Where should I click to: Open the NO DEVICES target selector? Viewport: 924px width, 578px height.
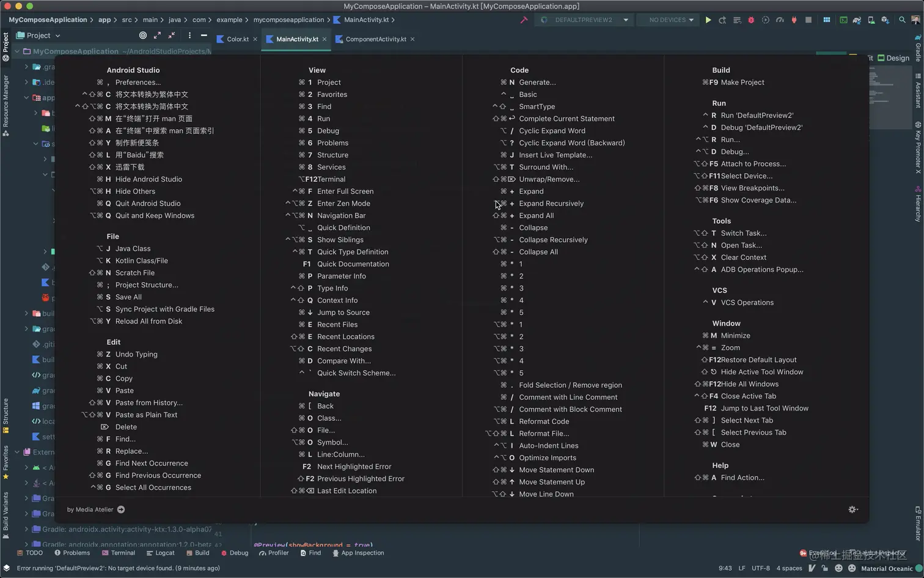(x=669, y=20)
